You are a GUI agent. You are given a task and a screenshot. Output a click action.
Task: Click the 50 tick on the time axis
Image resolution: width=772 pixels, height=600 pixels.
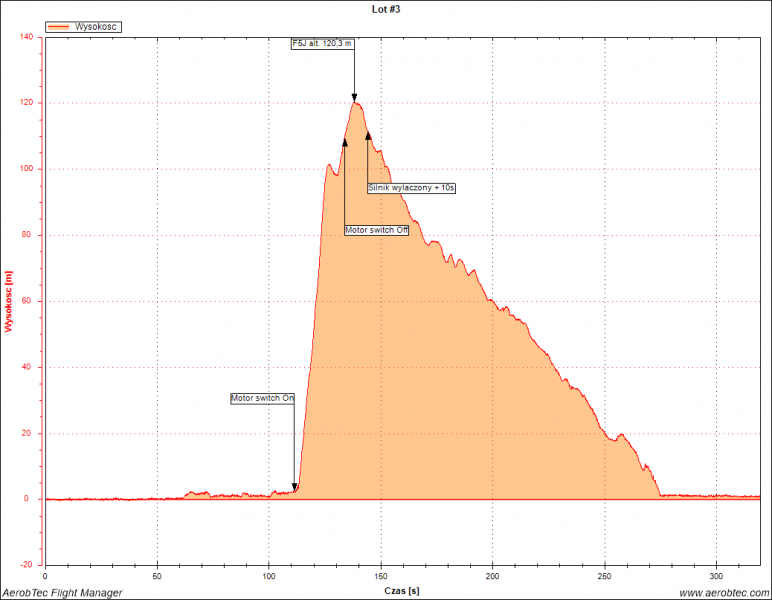pyautogui.click(x=157, y=577)
